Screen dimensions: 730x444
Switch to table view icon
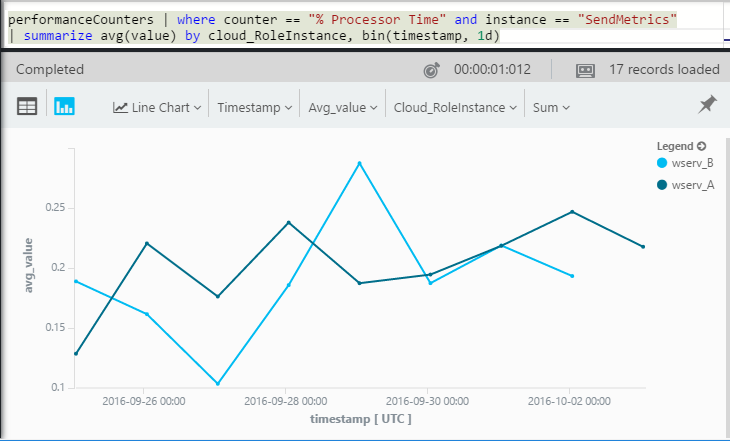pos(27,107)
